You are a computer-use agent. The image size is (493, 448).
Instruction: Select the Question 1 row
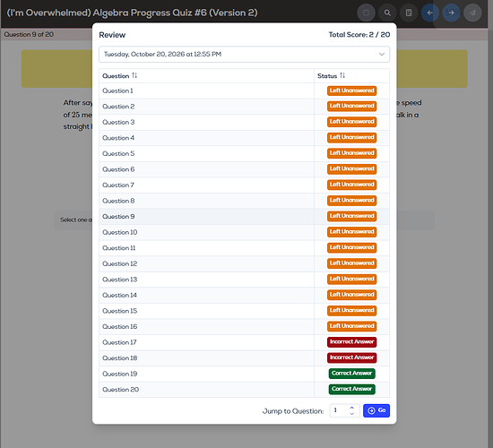(x=245, y=90)
